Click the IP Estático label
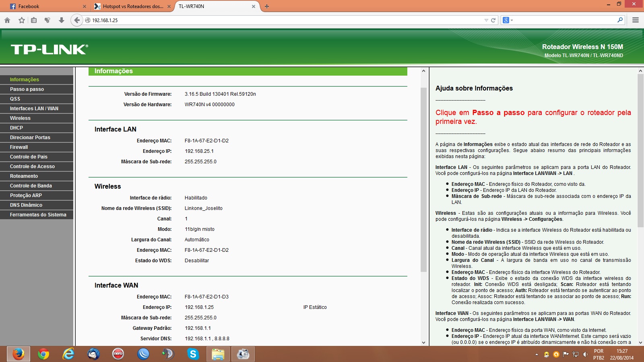Image resolution: width=644 pixels, height=362 pixels. pyautogui.click(x=315, y=307)
